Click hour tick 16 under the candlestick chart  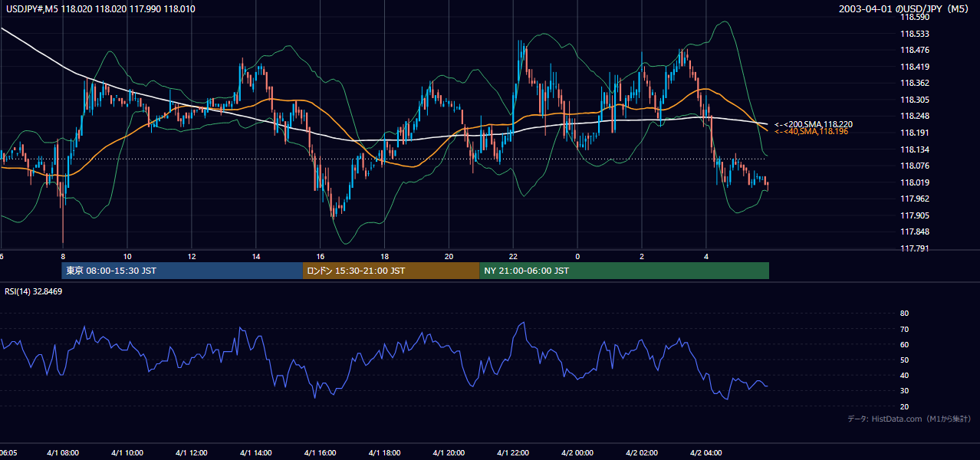(321, 256)
